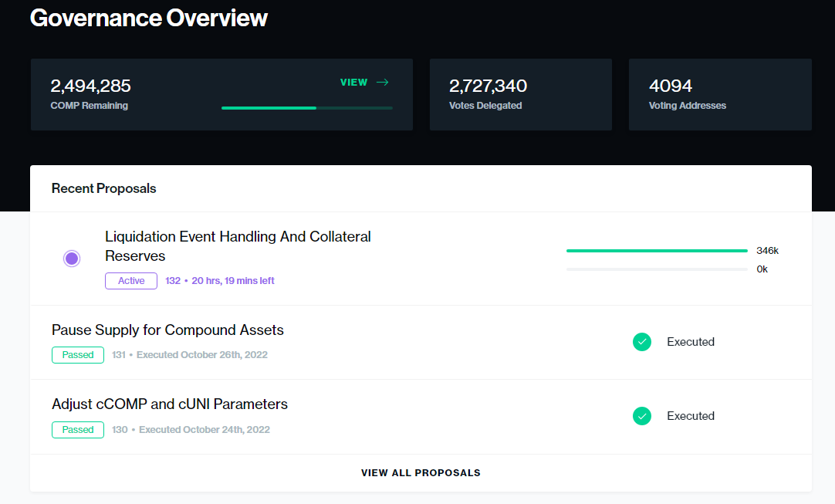Click the grey 0k Against votes bar

click(x=657, y=269)
